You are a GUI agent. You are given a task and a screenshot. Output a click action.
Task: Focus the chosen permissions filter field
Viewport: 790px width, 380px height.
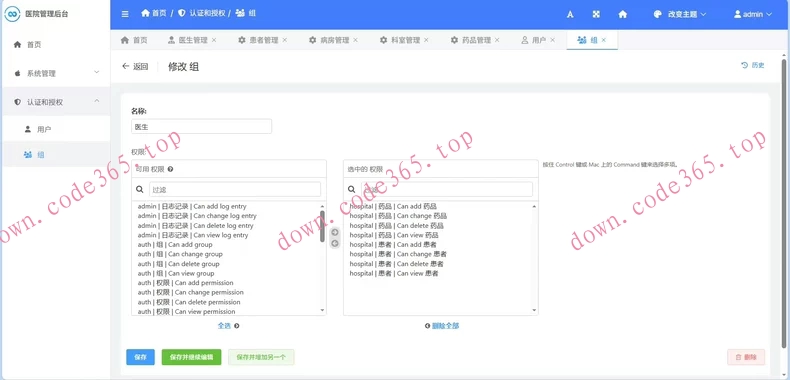[446, 189]
